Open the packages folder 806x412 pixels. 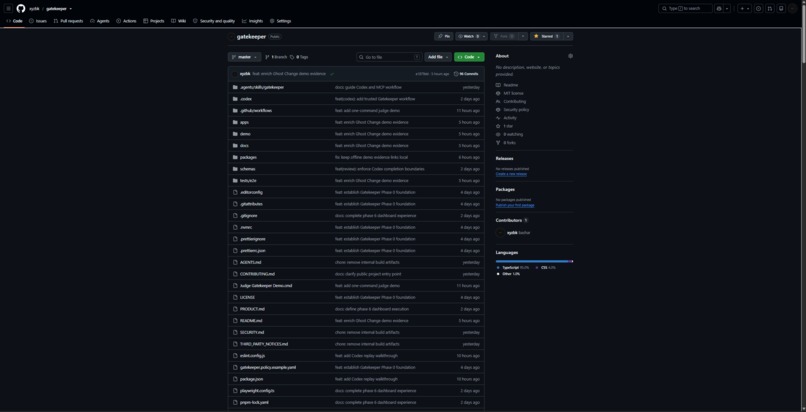(x=248, y=157)
